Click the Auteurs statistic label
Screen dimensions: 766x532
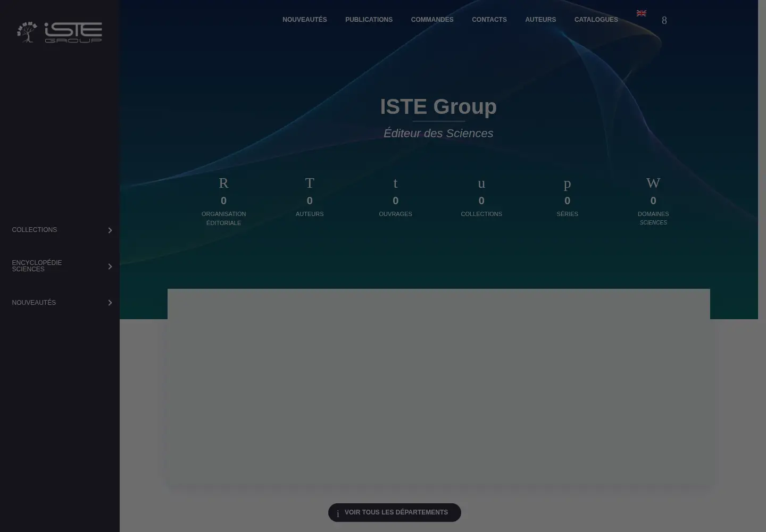coord(310,214)
